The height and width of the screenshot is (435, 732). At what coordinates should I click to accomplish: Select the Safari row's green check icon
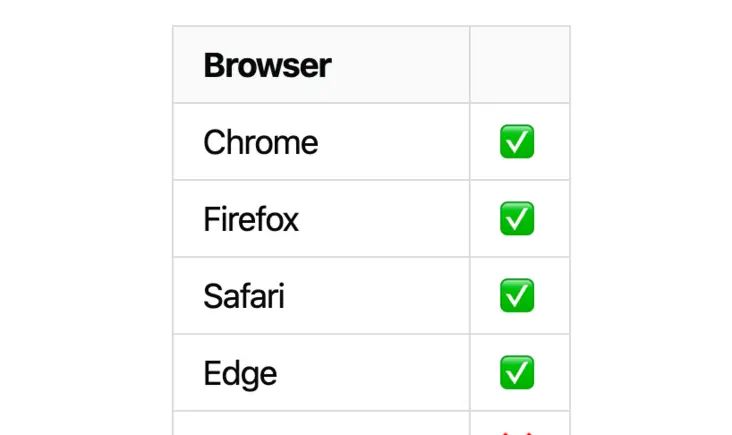pyautogui.click(x=517, y=295)
